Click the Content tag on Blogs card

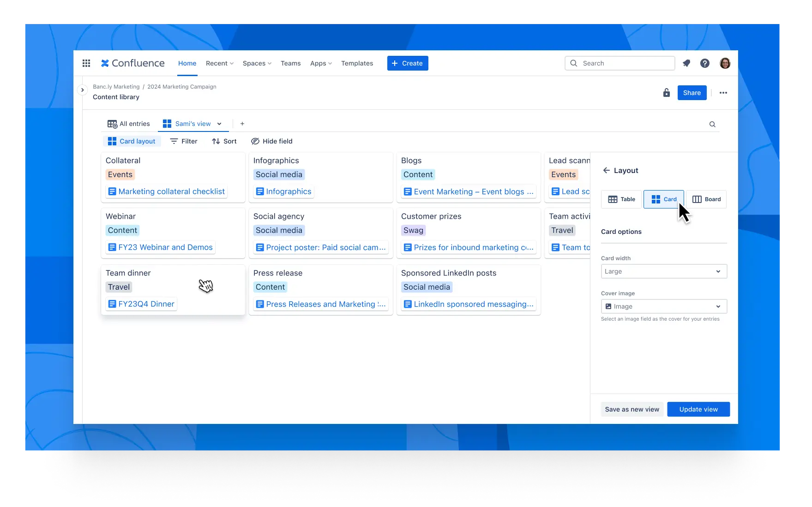[418, 174]
